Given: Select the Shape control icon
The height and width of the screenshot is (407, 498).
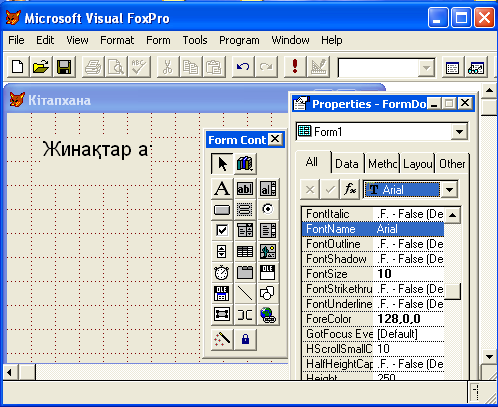Looking at the screenshot, I should point(268,293).
